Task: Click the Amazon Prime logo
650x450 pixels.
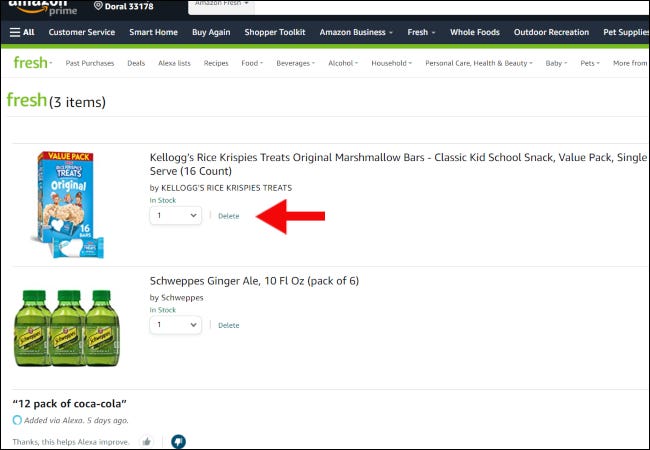Action: click(x=43, y=7)
